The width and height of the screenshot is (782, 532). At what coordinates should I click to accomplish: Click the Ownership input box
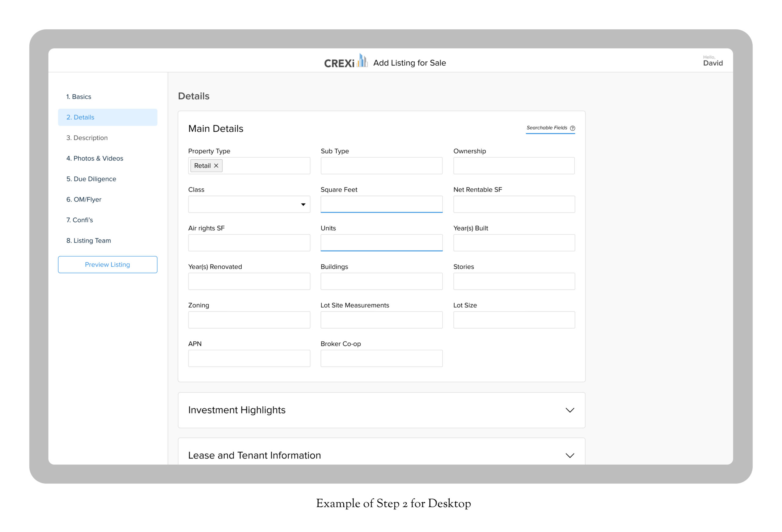click(513, 166)
